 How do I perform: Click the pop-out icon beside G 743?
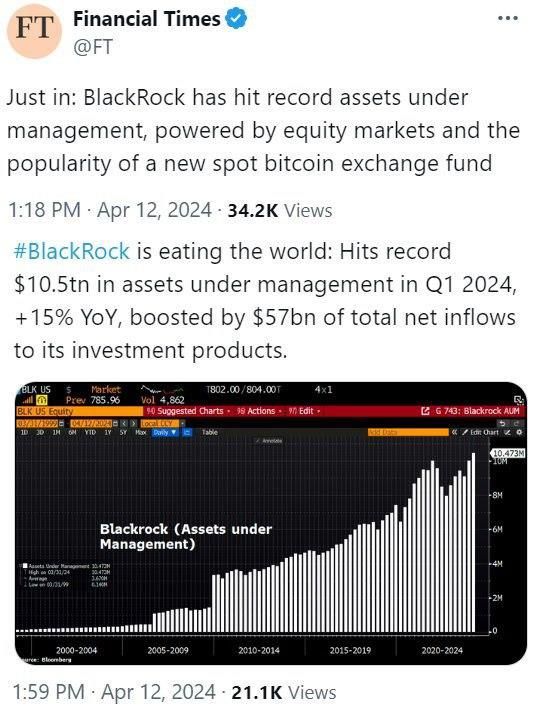pos(425,411)
